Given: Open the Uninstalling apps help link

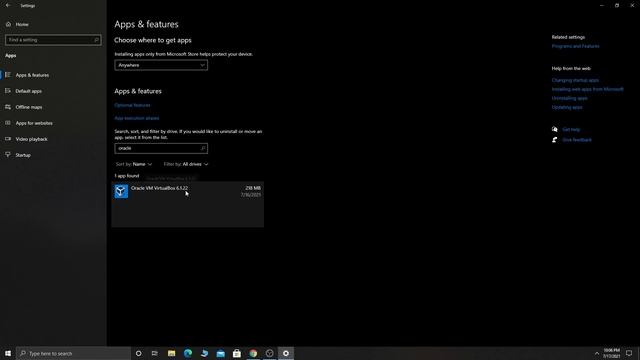Looking at the screenshot, I should (x=569, y=98).
